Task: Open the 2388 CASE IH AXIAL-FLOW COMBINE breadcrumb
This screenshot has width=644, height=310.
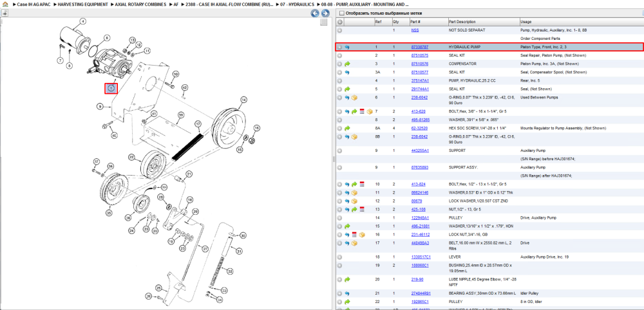Action: (x=230, y=5)
